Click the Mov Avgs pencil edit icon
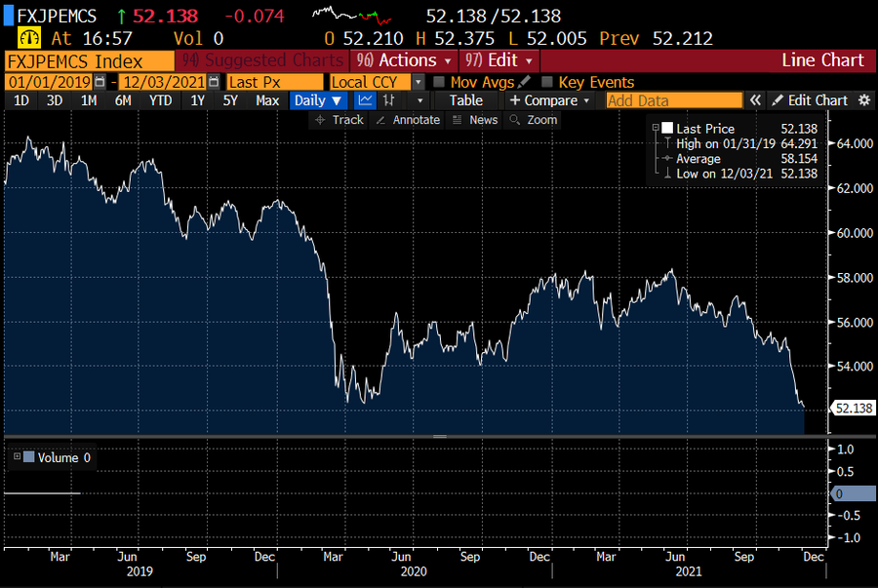Viewport: 878px width, 588px height. pos(525,82)
